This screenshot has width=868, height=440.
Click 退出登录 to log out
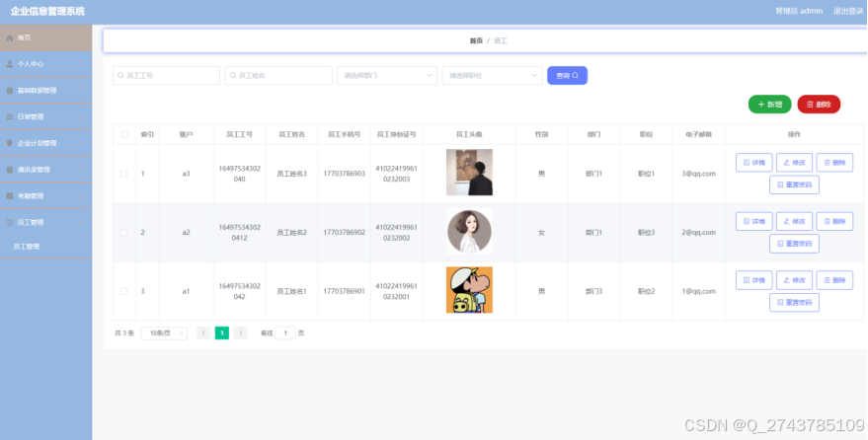click(x=848, y=11)
